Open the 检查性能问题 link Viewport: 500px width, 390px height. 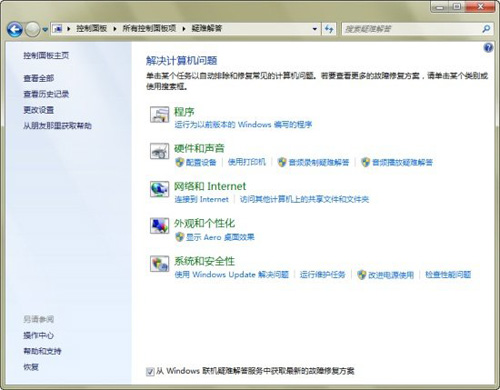(x=448, y=275)
